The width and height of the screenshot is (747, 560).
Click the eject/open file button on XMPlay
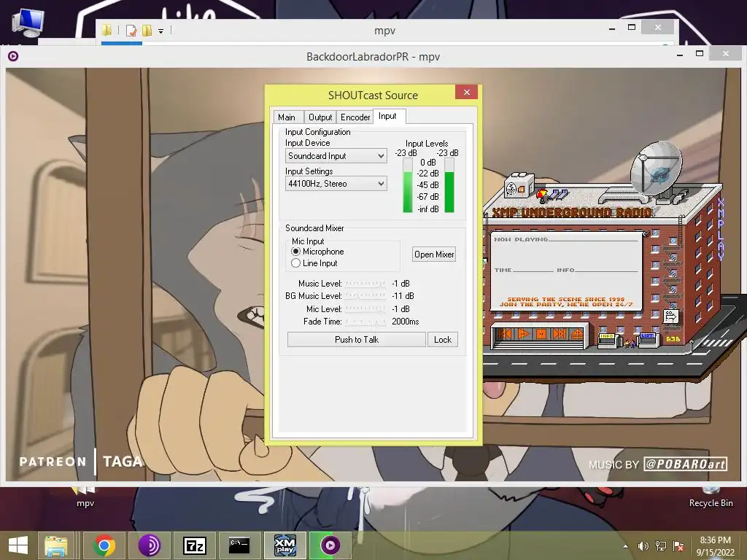coord(577,334)
